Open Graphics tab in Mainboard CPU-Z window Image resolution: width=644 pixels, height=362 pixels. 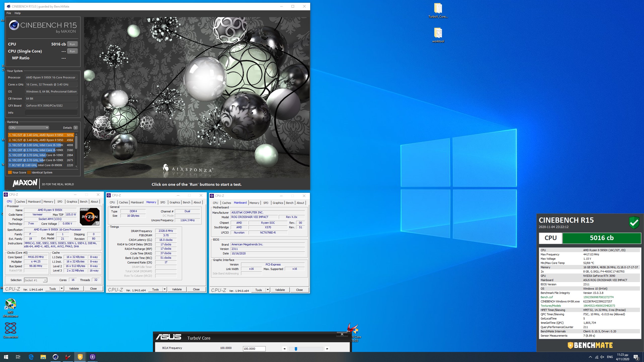tap(278, 203)
